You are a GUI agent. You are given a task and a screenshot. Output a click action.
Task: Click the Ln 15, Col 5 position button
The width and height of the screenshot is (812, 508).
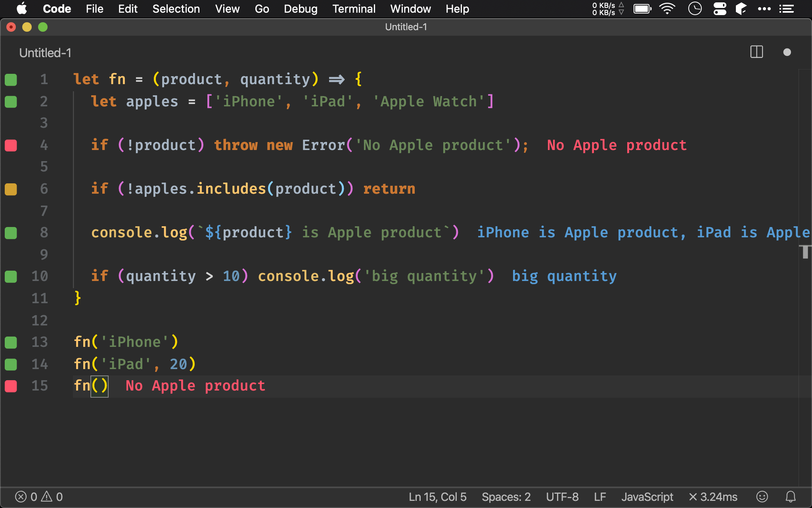(x=437, y=497)
